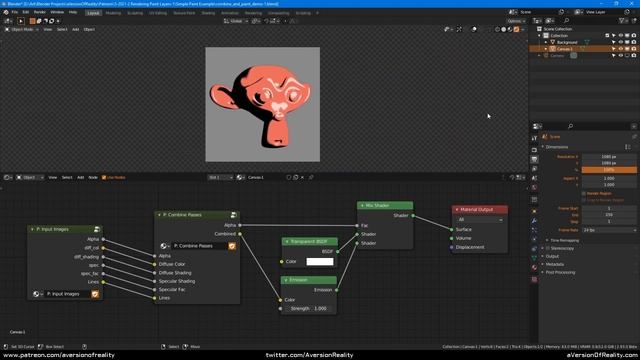Open outliner display mode dropdown
This screenshot has width=640, height=360.
[549, 20]
